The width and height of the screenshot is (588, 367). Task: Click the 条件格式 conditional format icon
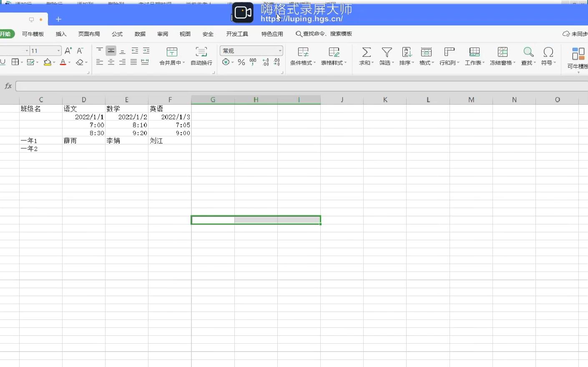pyautogui.click(x=303, y=52)
